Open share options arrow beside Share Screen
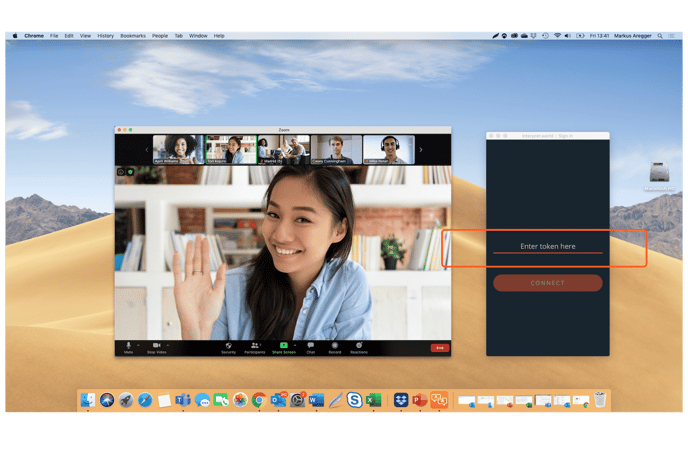Viewport: 688px width, 458px height. [x=295, y=345]
